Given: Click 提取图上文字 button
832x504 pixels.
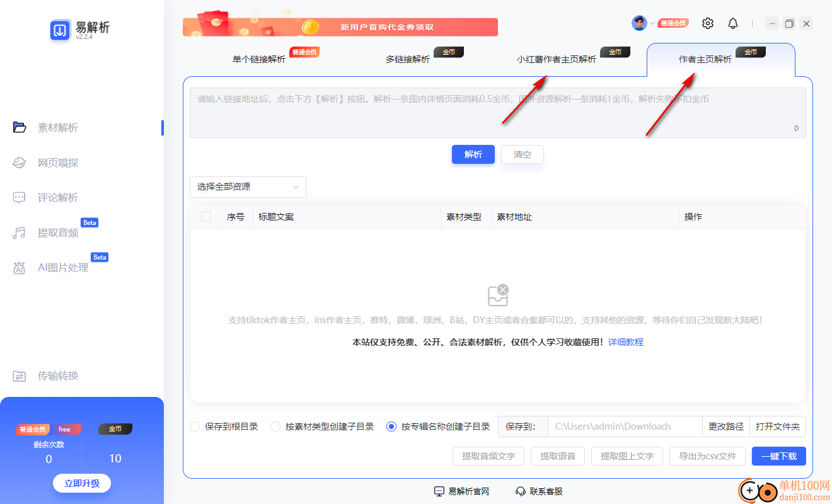Looking at the screenshot, I should point(627,456).
